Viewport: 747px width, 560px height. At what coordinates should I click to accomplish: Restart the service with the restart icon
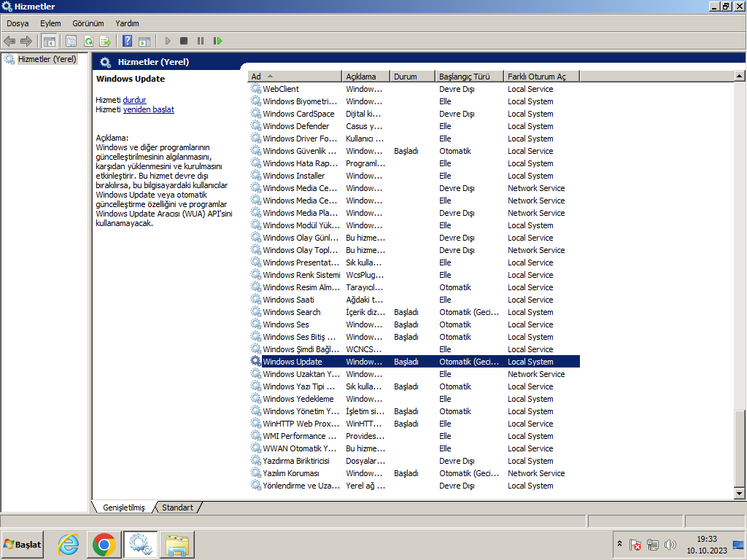[x=217, y=41]
